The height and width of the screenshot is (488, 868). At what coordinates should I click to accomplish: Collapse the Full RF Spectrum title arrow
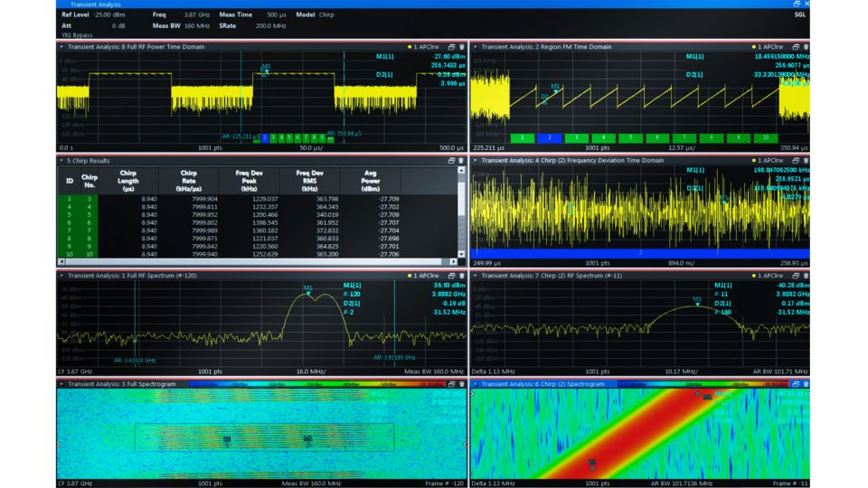[x=61, y=276]
